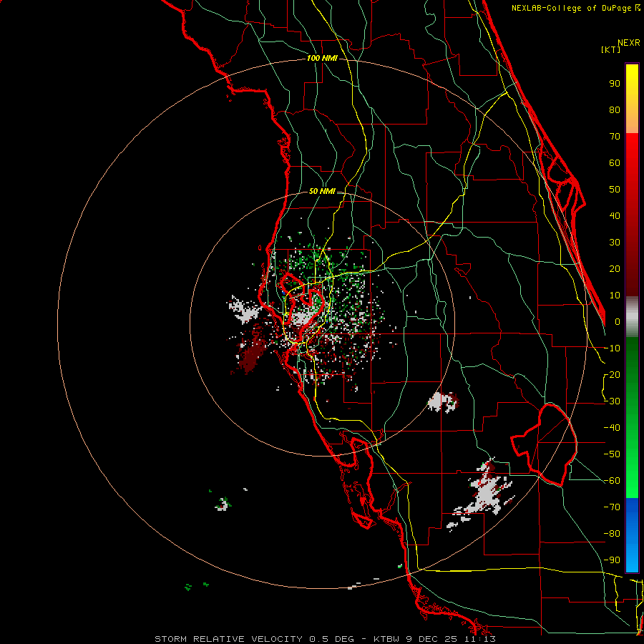This screenshot has width=644, height=644.
Task: Select the positive 90 value on the velocity scale
Action: point(615,84)
